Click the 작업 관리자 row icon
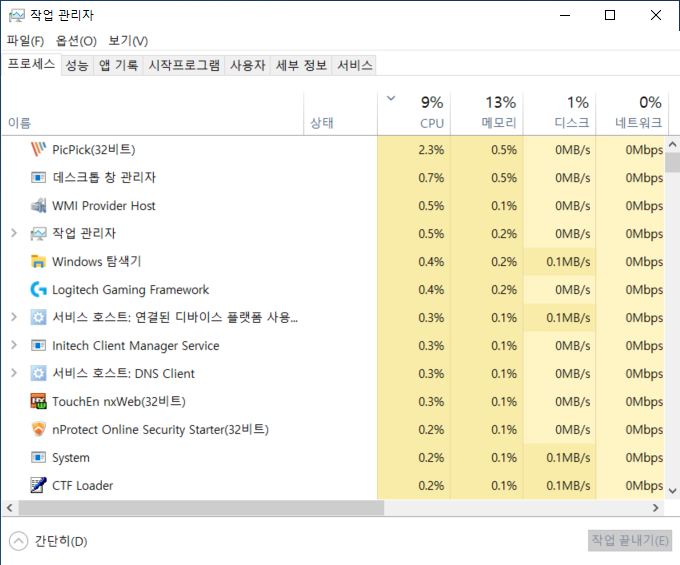The width and height of the screenshot is (680, 565). click(x=38, y=234)
